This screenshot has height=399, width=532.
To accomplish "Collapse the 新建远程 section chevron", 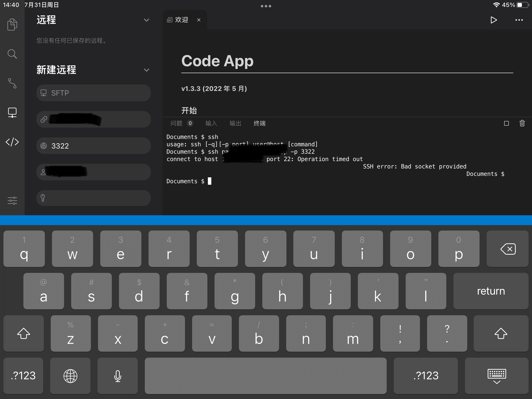I will click(x=147, y=70).
